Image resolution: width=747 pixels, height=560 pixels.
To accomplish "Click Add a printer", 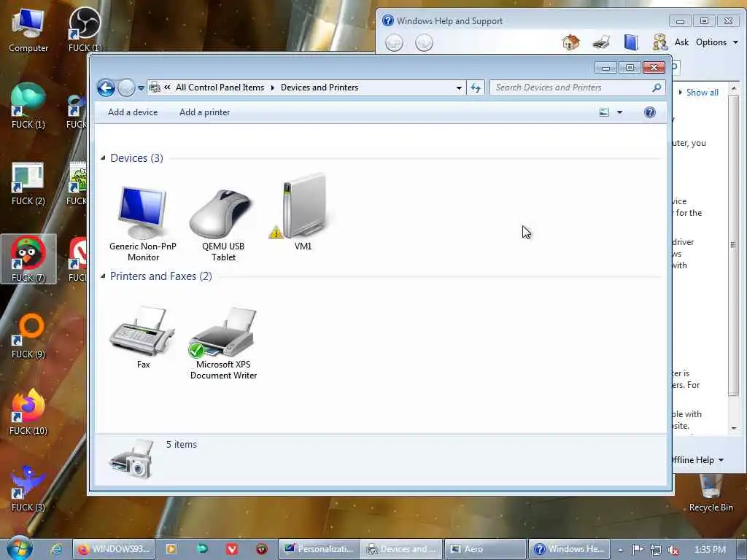I will coord(204,112).
